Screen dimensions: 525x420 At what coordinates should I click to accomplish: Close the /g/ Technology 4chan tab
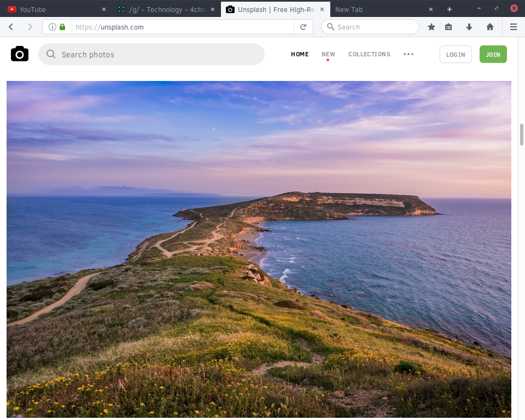tap(213, 9)
